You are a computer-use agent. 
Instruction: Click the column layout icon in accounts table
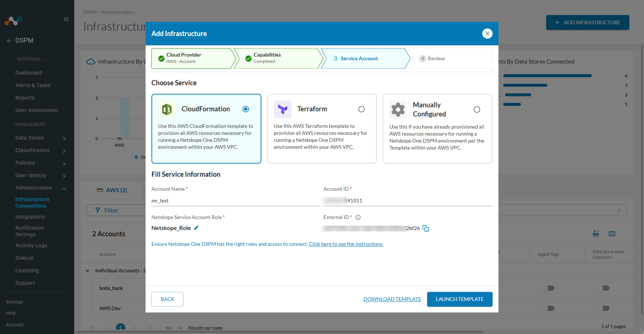[x=612, y=234]
